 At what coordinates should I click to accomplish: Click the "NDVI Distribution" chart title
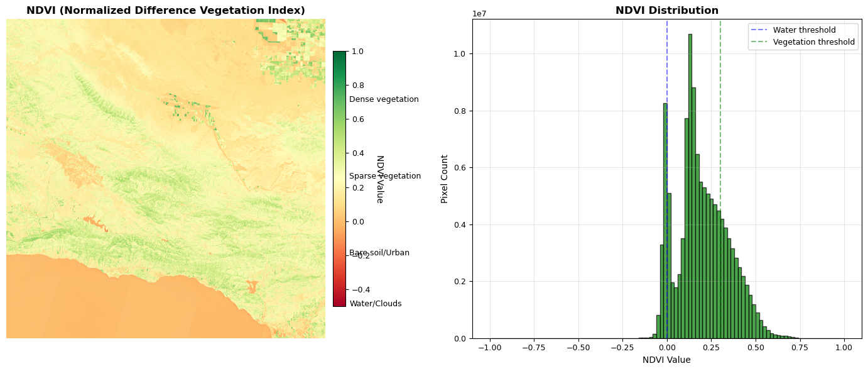tap(666, 11)
